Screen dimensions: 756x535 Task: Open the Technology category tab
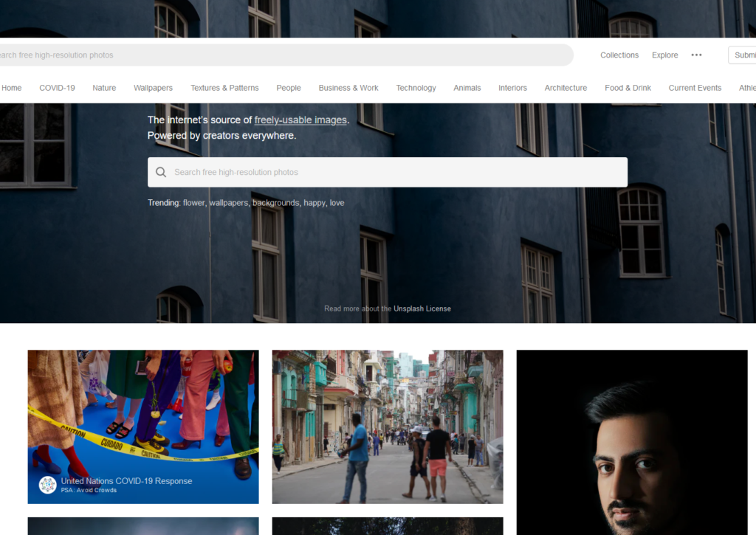point(416,88)
